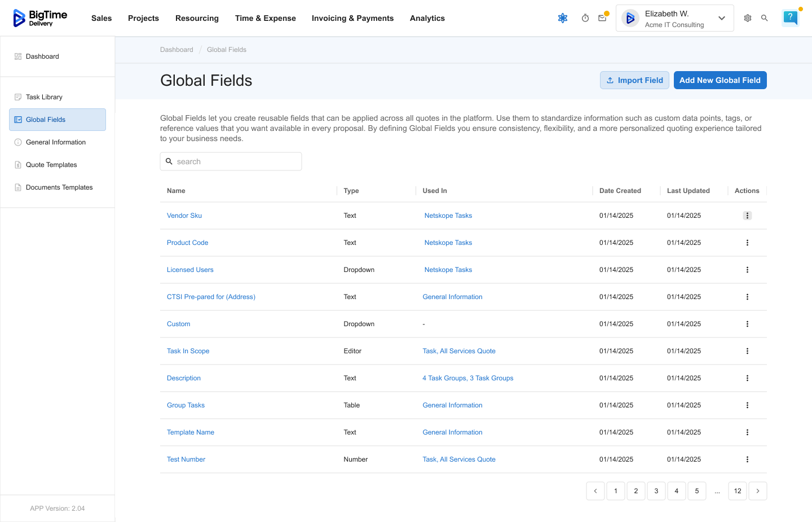The width and height of the screenshot is (812, 522).
Task: Open the help chat question icon
Action: (x=790, y=17)
